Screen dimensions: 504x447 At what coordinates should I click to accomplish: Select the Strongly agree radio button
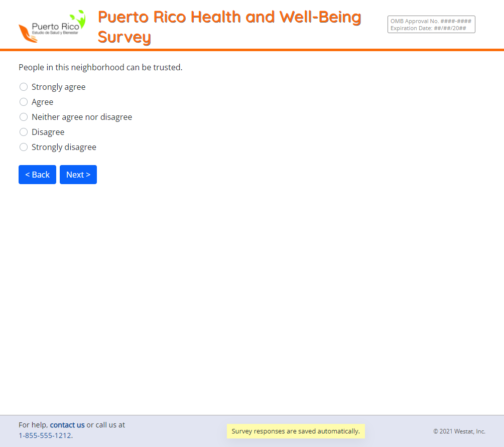pos(24,87)
